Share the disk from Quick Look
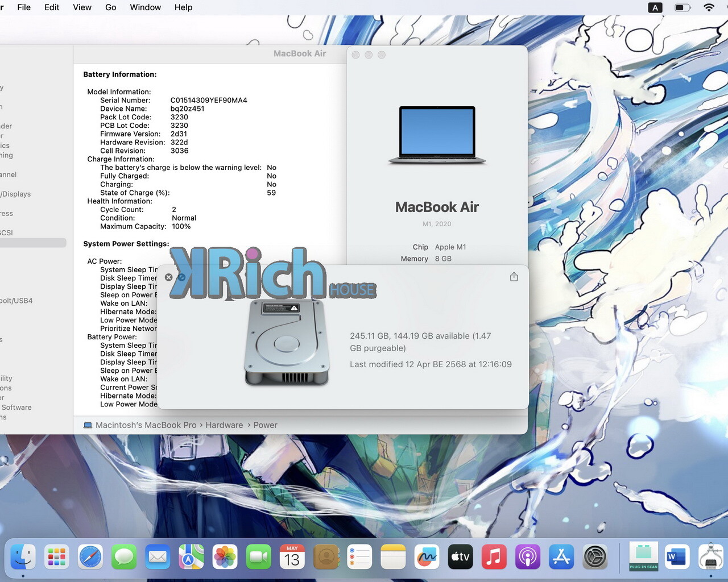 pos(514,277)
